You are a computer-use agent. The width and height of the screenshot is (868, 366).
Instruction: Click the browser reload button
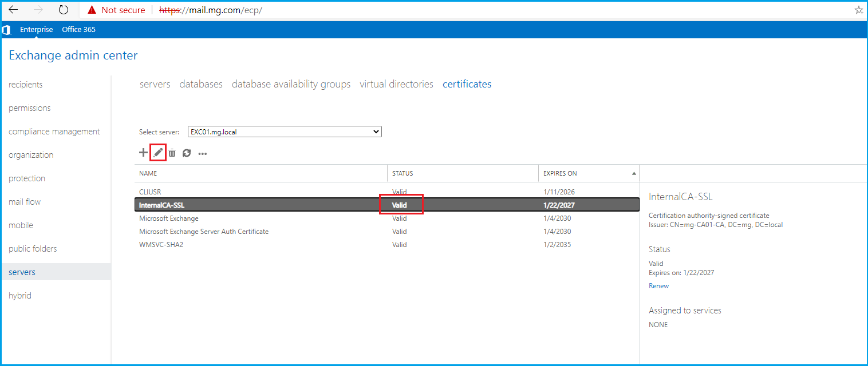tap(64, 10)
